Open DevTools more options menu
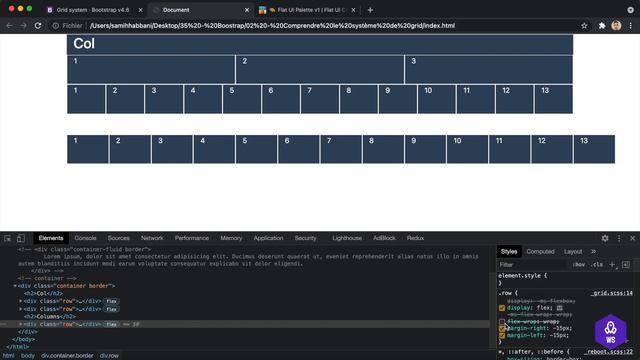 point(619,238)
